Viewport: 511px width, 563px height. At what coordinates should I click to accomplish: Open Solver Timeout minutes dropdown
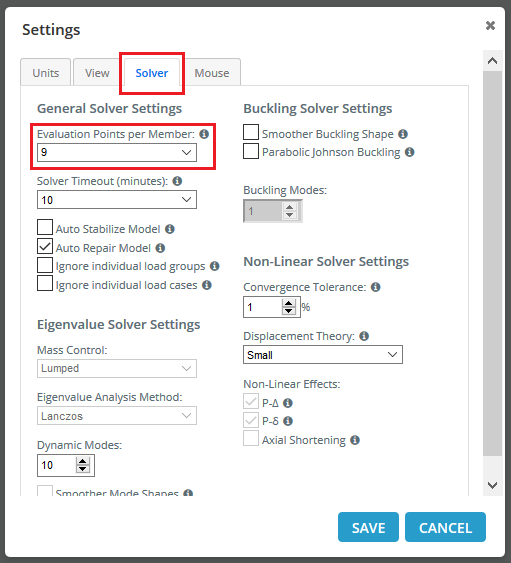[117, 200]
